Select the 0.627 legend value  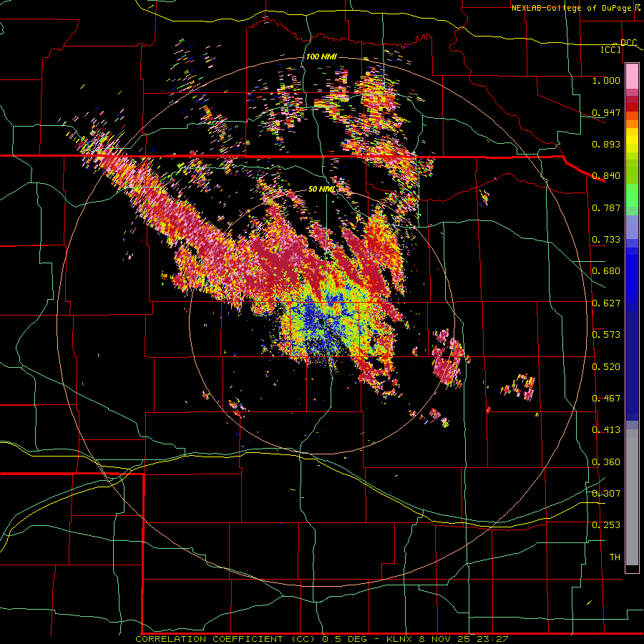606,303
